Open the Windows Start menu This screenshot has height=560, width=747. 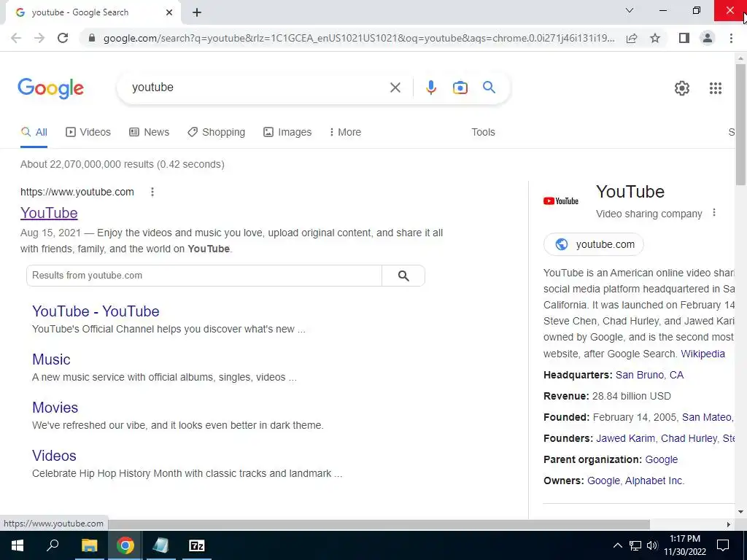pos(18,545)
